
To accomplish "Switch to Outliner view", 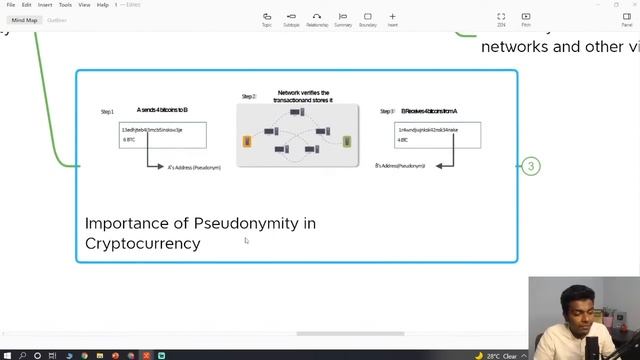I will 57,20.
